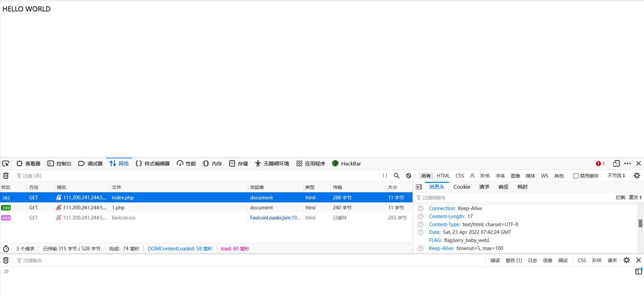Pause network recording button
This screenshot has height=296, width=644.
385,176
